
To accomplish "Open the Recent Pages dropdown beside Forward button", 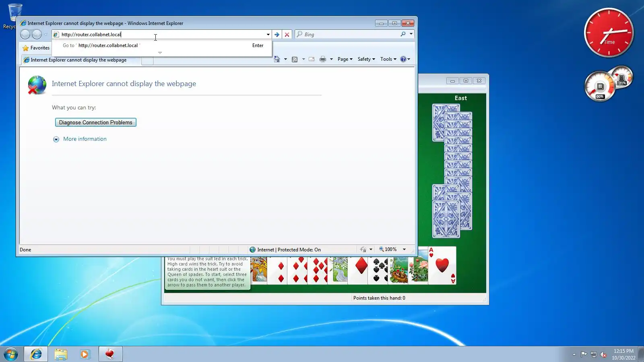I will click(x=45, y=35).
